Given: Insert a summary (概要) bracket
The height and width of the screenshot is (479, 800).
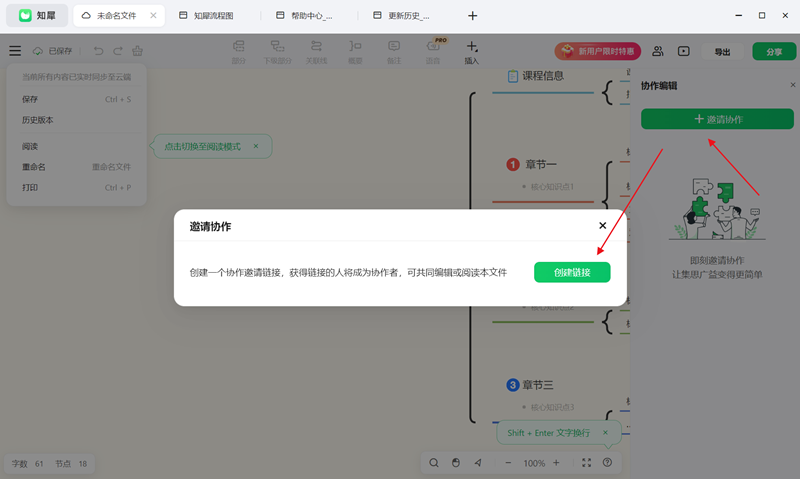Looking at the screenshot, I should (x=355, y=52).
